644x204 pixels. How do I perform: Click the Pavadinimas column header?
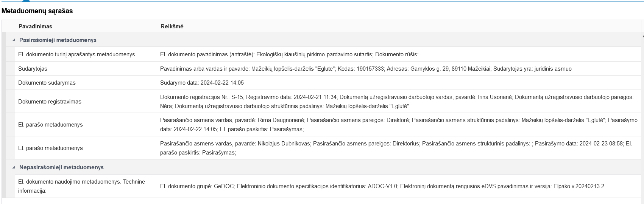pyautogui.click(x=35, y=26)
